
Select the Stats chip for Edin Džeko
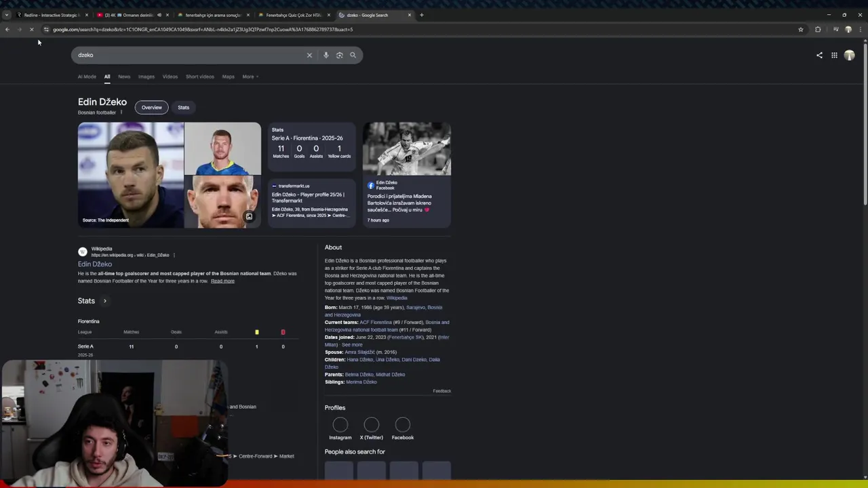[183, 107]
